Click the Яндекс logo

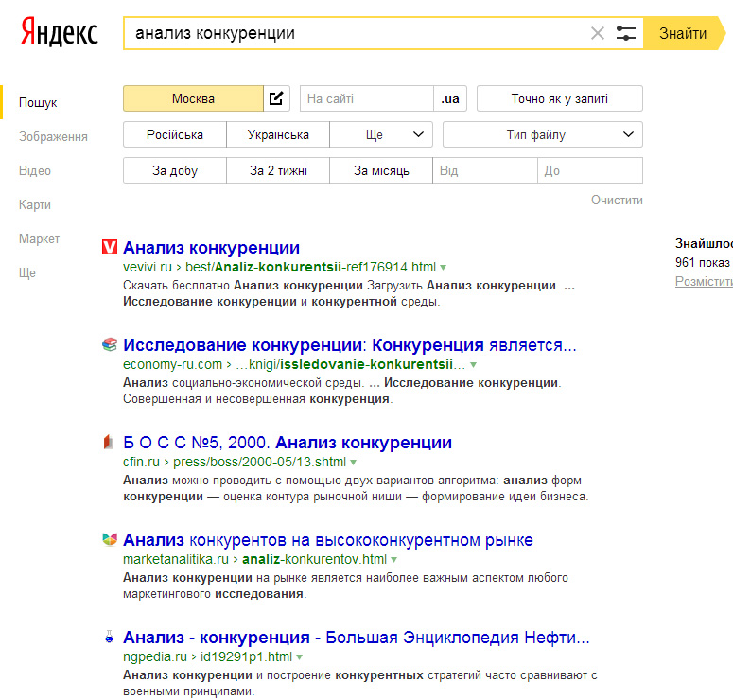point(60,32)
